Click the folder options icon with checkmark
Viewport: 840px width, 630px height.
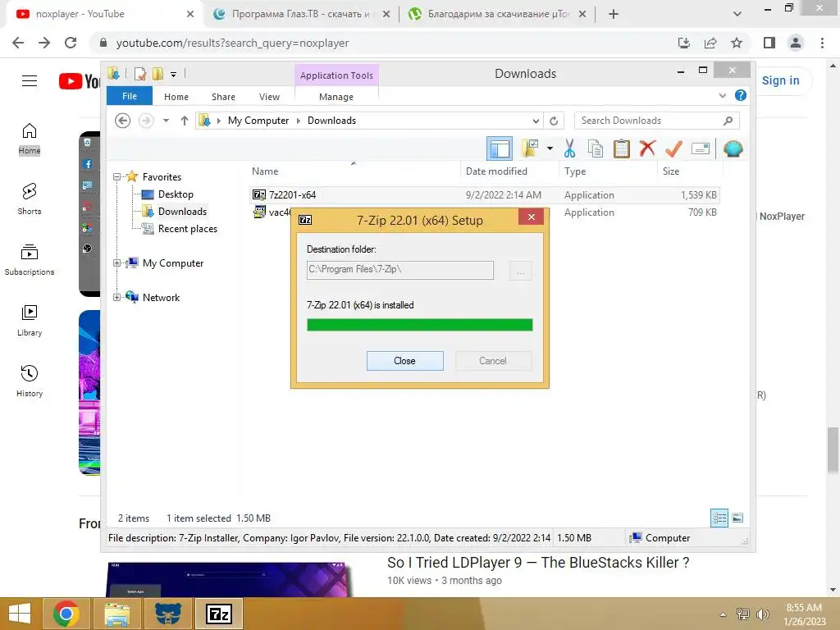point(530,148)
